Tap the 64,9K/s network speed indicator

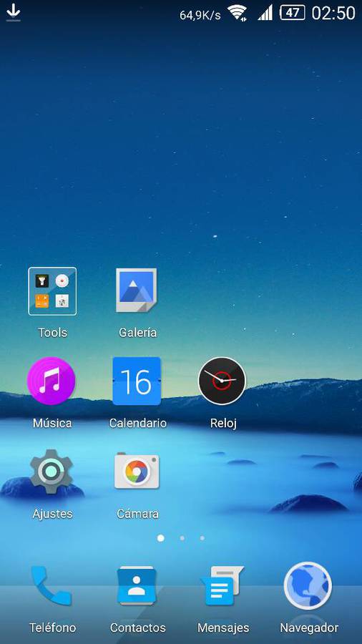click(x=200, y=15)
